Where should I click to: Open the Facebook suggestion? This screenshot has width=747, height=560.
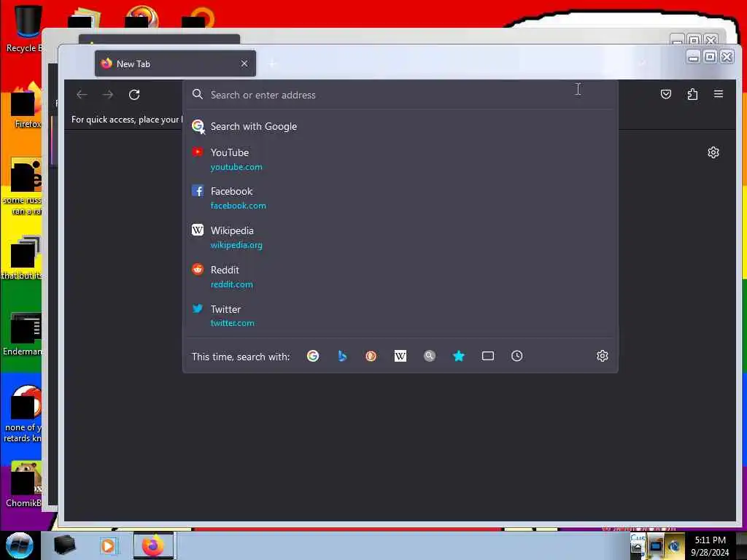[x=400, y=198]
